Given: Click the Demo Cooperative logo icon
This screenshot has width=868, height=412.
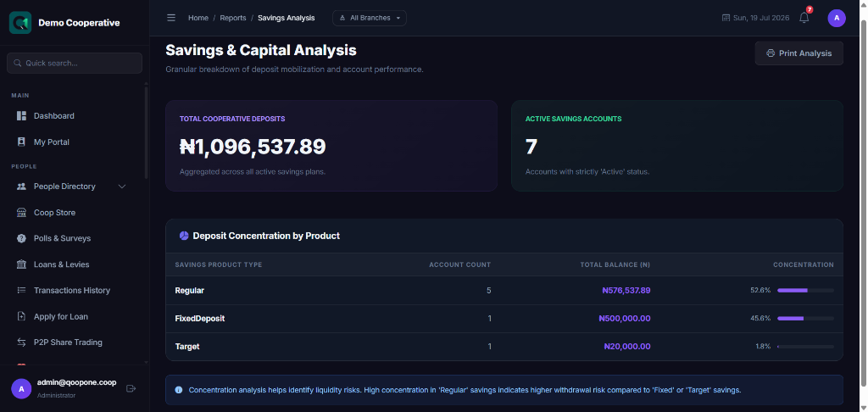Looking at the screenshot, I should click(20, 23).
